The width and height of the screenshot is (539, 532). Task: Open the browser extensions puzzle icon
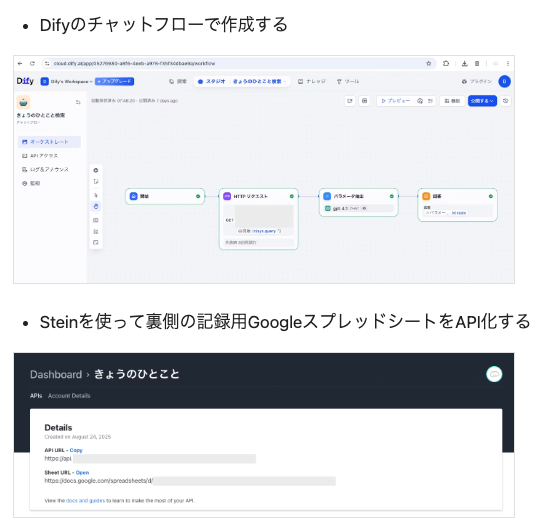[x=446, y=64]
